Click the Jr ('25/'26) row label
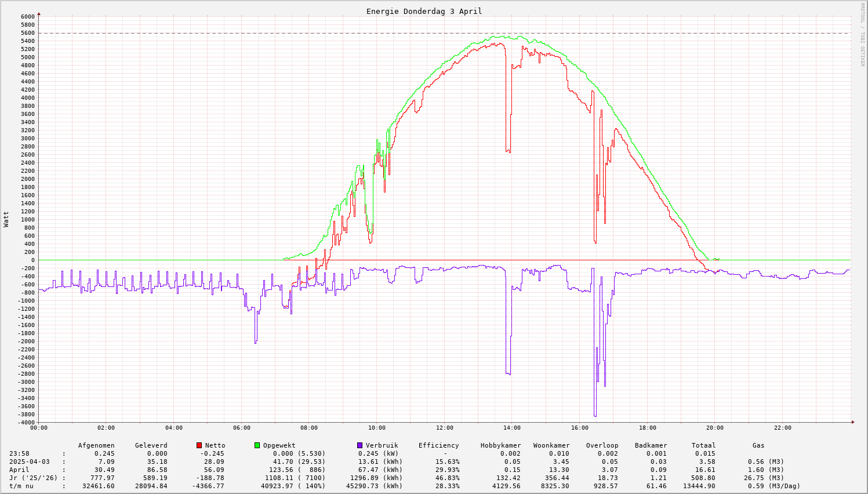This screenshot has height=494, width=868. pos(33,478)
